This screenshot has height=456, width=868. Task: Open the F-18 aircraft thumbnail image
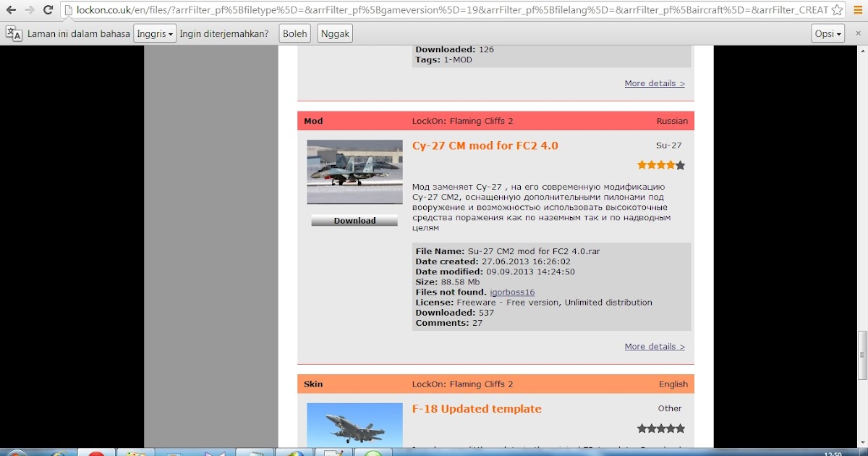point(354,424)
